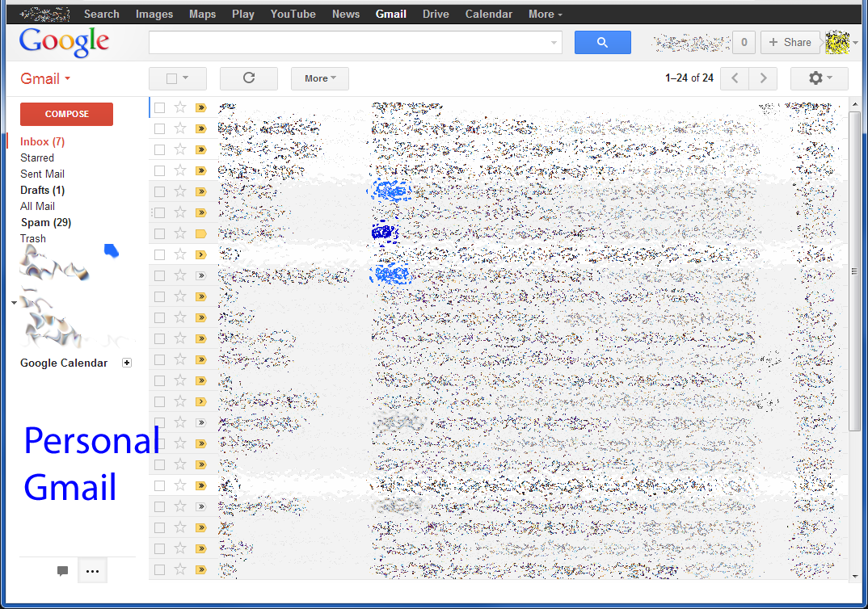Toggle importance marker on the first email
The image size is (868, 609).
pyautogui.click(x=201, y=108)
